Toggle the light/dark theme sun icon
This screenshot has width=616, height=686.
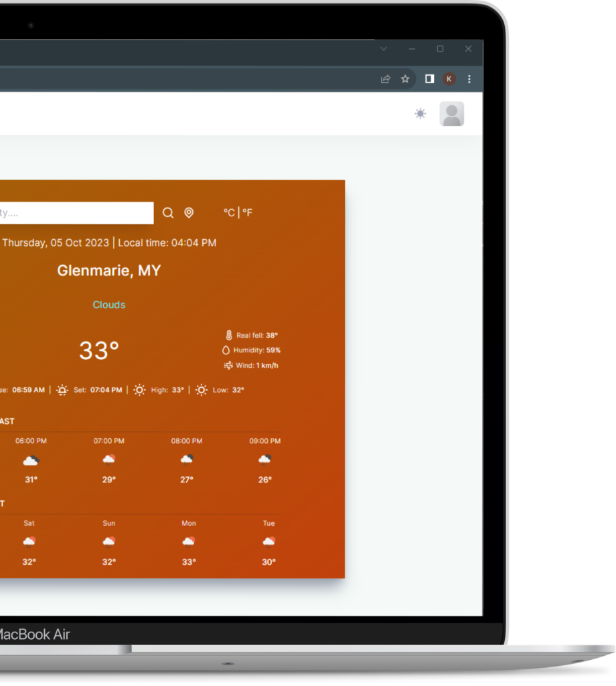tap(420, 114)
